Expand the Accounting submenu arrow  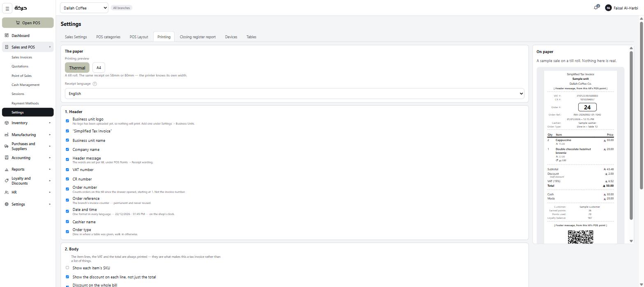[x=50, y=157]
